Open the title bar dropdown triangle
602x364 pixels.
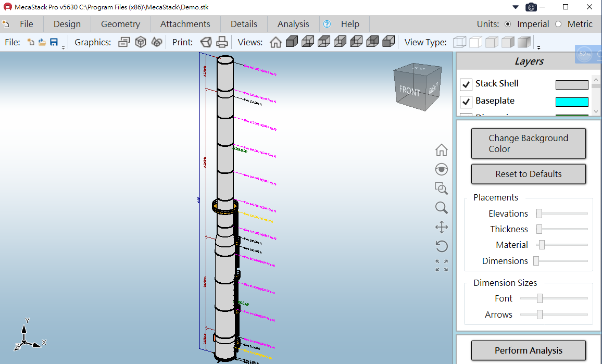click(516, 7)
